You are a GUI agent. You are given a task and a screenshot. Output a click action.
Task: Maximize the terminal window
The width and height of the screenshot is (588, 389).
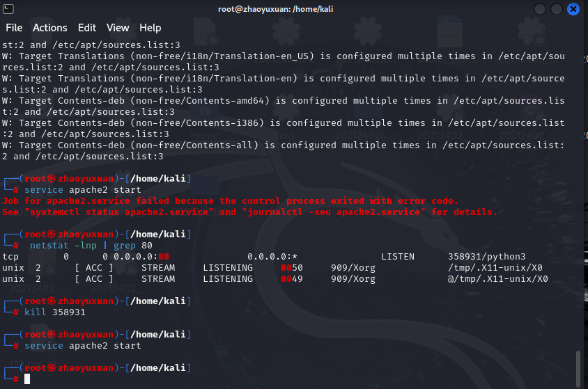(x=557, y=9)
